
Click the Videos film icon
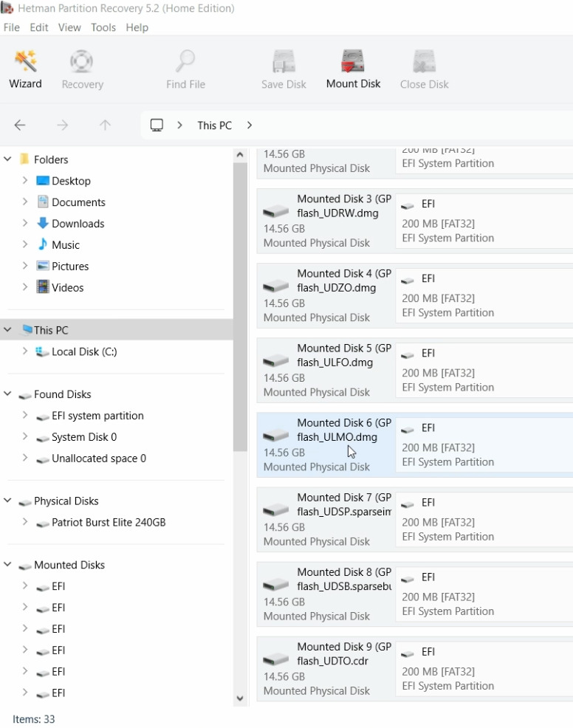pyautogui.click(x=43, y=287)
